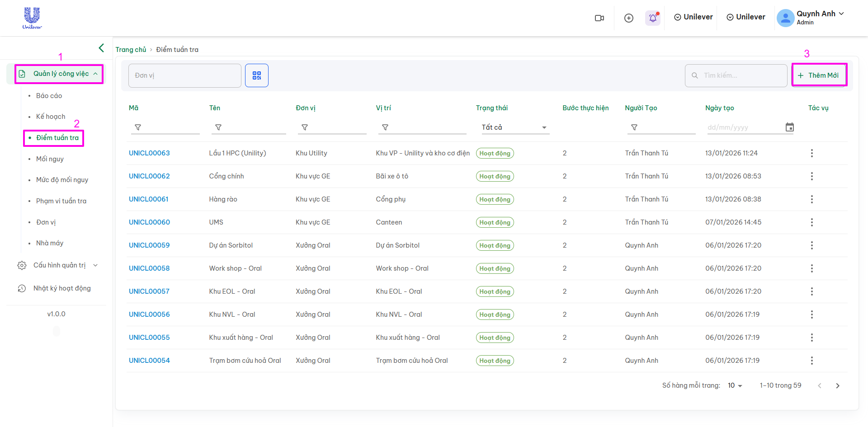The width and height of the screenshot is (868, 427).
Task: Open the UNICL00060 record link
Action: 149,222
